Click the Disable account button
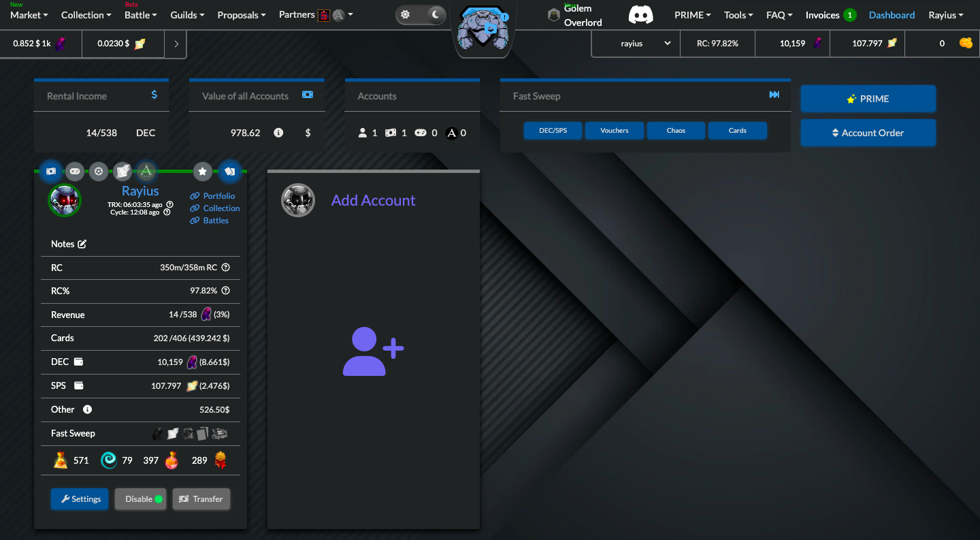The width and height of the screenshot is (980, 540). (x=140, y=499)
